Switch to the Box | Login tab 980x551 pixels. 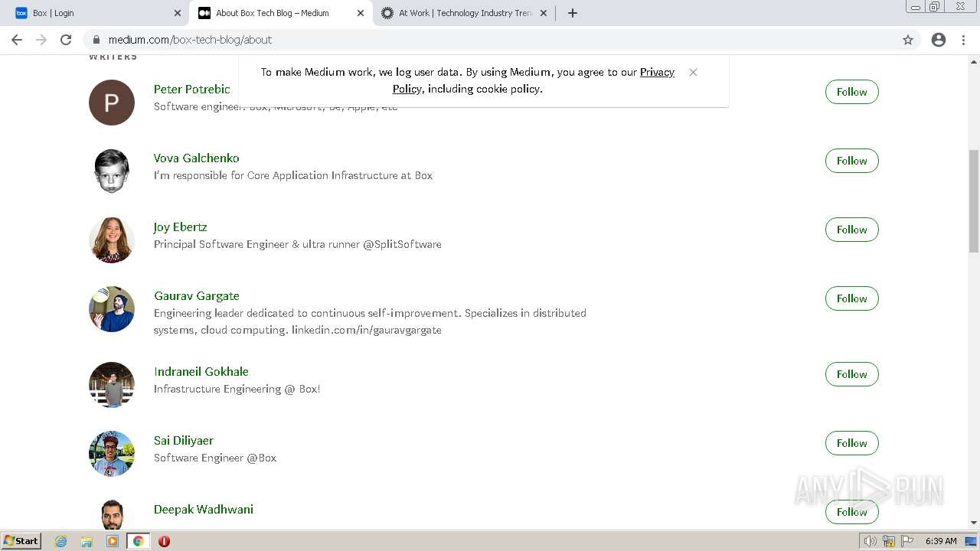coord(96,13)
